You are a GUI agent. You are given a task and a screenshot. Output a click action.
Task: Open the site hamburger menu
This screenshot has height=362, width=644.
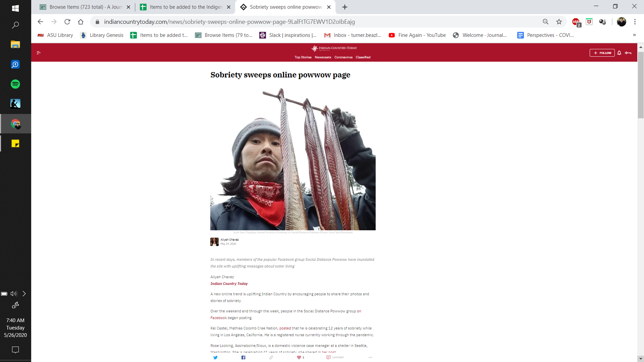(39, 53)
